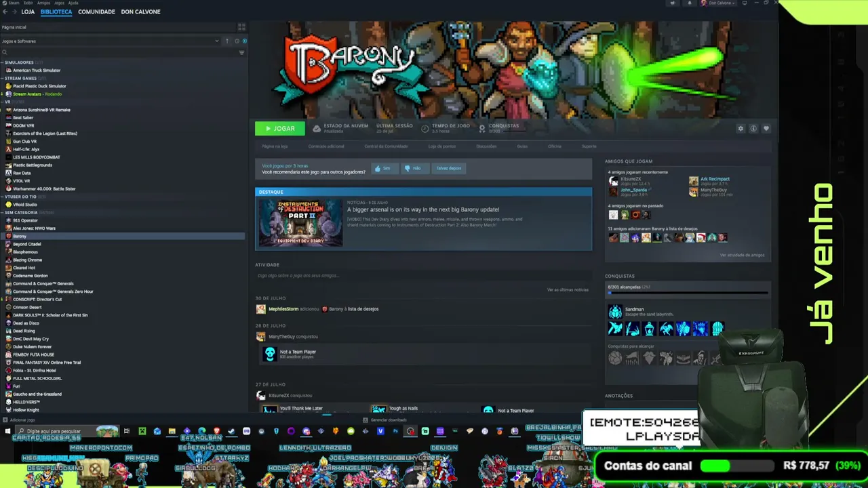Click the Windows taskbar search box
The height and width of the screenshot is (488, 868).
tap(67, 431)
